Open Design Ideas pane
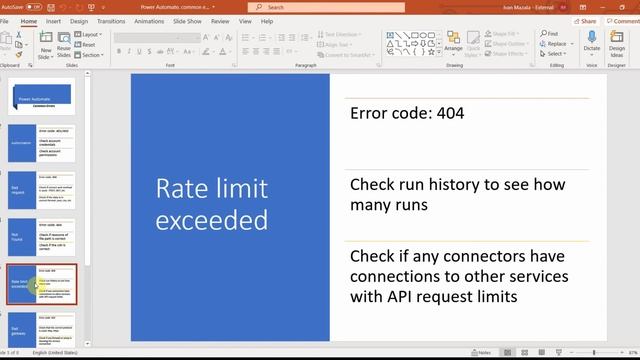640x360 pixels. point(616,44)
